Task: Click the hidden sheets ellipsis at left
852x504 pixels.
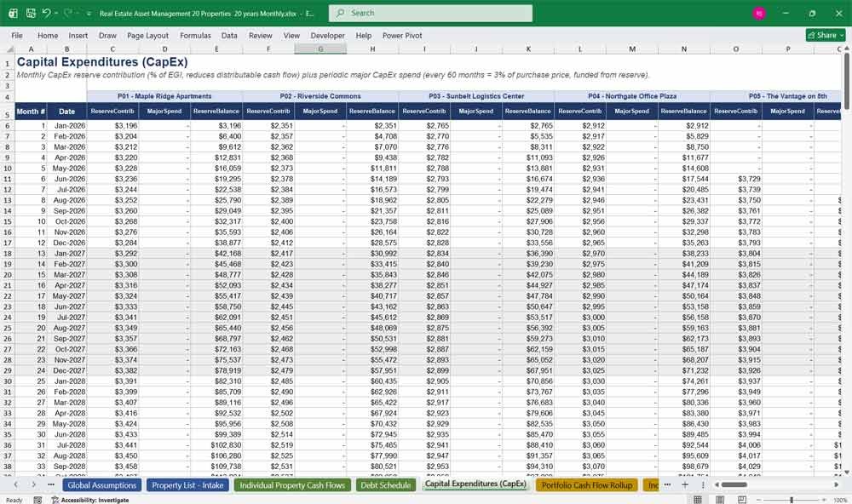Action: point(51,484)
